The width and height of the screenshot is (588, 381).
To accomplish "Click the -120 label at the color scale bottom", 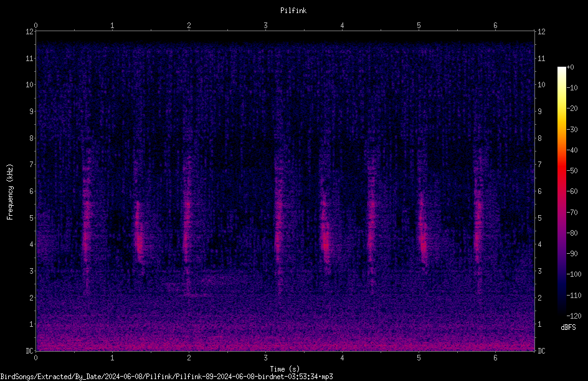I will point(574,316).
